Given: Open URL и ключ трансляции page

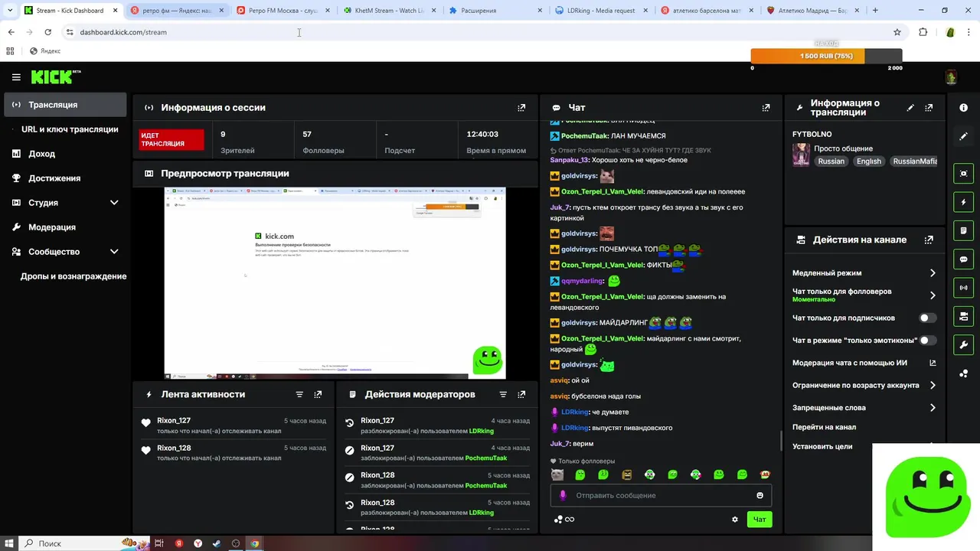Looking at the screenshot, I should pyautogui.click(x=70, y=129).
